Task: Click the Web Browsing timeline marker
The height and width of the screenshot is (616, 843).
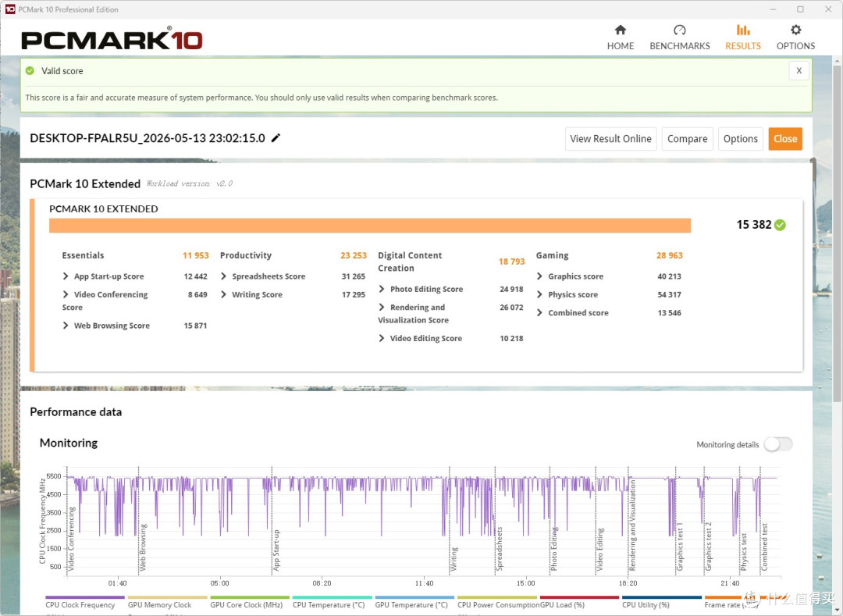Action: pos(143,547)
